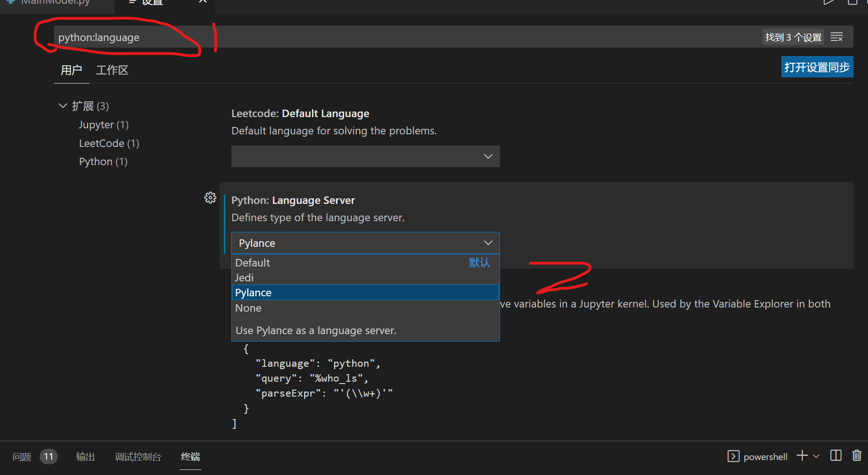Click the Python logo on MainModel.py tab
This screenshot has width=868, height=475.
coord(11,2)
